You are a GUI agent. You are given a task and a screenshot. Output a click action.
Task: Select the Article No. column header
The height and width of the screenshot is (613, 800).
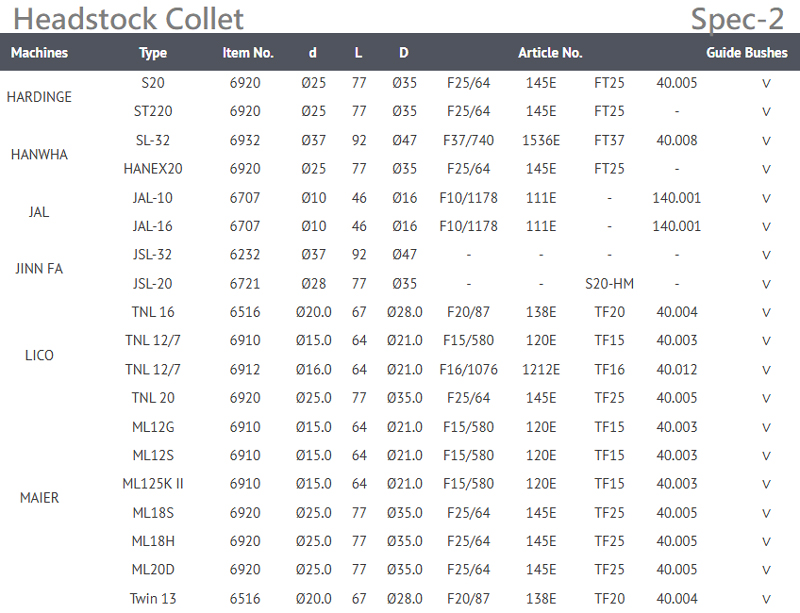click(x=550, y=53)
